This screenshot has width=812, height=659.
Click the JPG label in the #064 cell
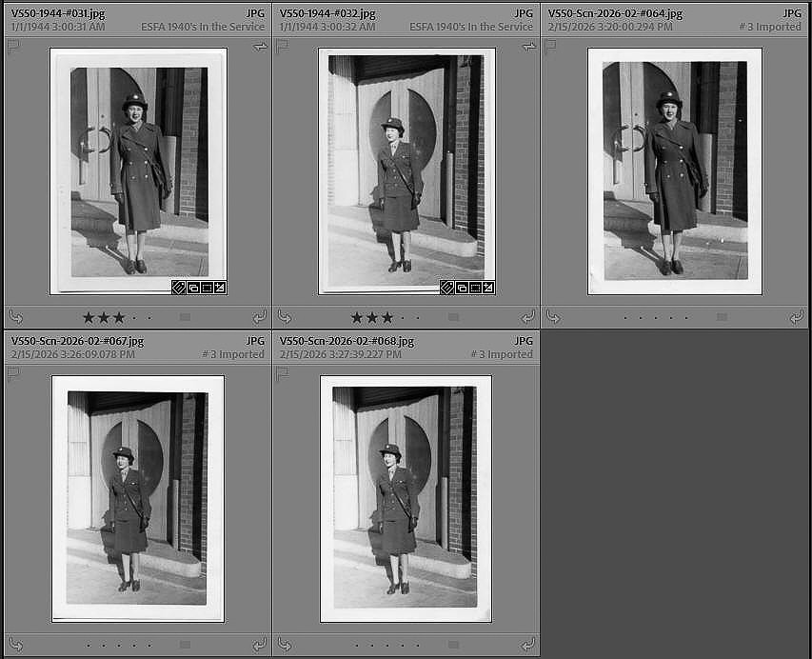792,13
